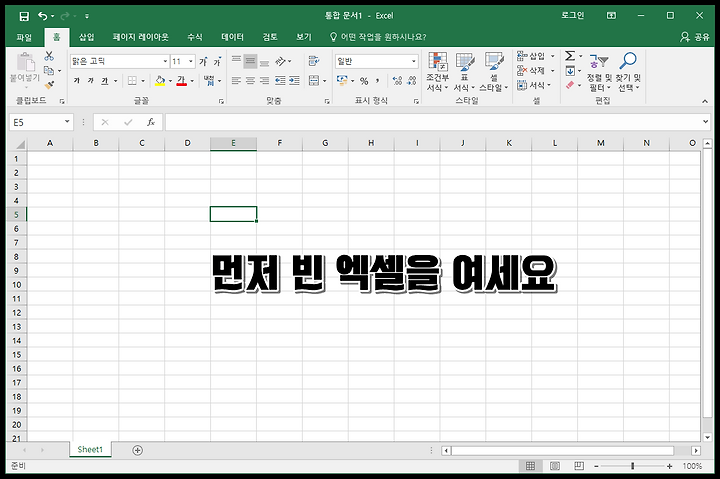Click the increase decimal icon
720x479 pixels.
(x=397, y=81)
